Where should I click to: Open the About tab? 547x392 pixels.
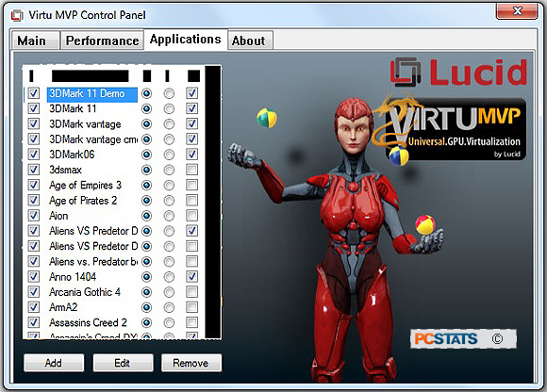(x=250, y=41)
